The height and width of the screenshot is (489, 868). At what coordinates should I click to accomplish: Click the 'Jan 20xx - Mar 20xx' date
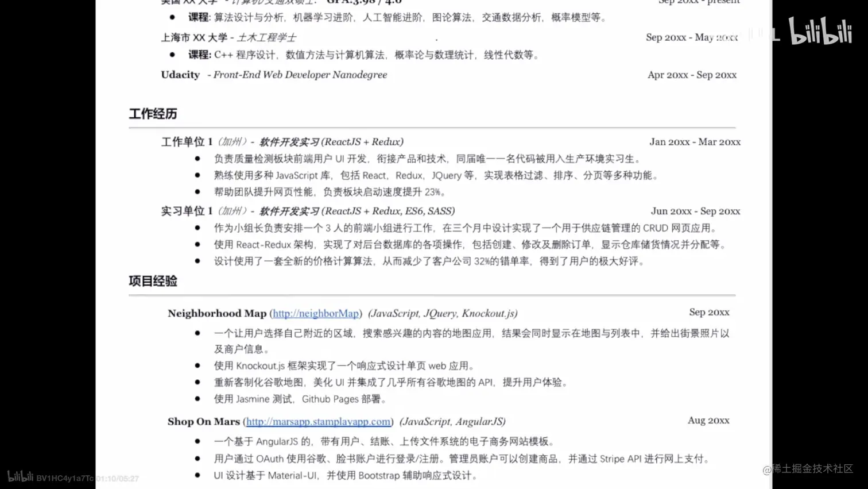click(695, 142)
